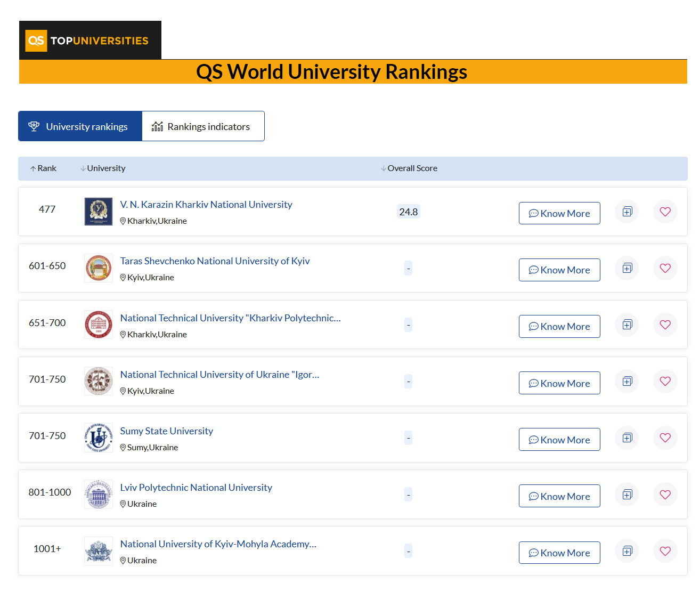Click rank 801-1000 cell
This screenshot has width=700, height=591.
point(50,492)
